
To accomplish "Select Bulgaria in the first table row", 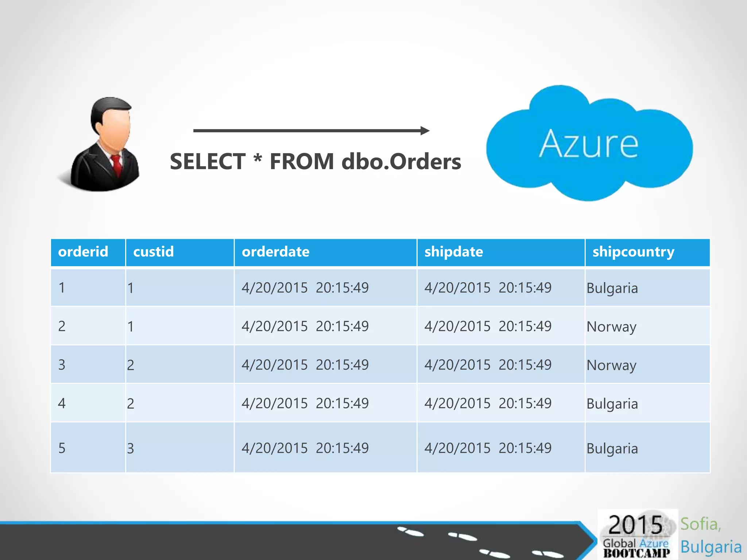I will 612,288.
